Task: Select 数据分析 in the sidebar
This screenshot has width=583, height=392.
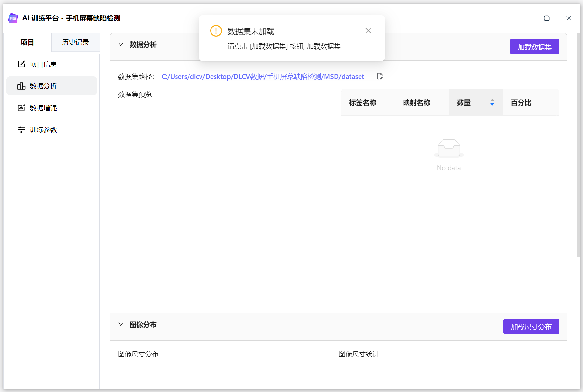Action: [52, 86]
